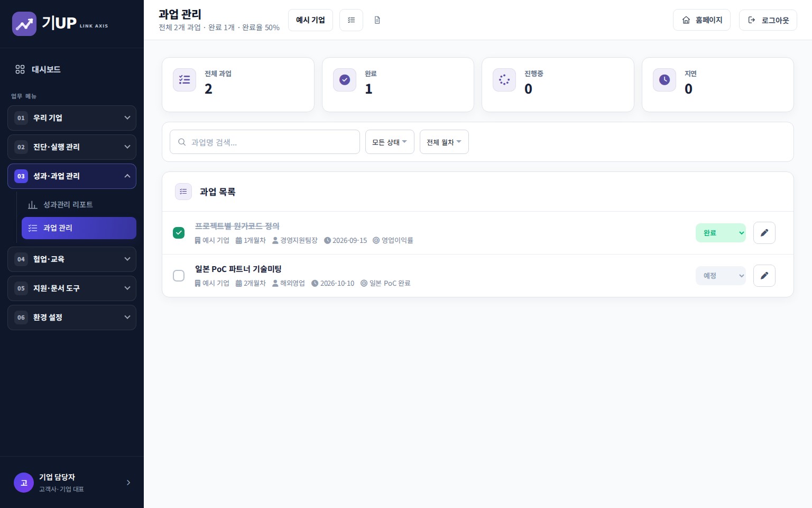The height and width of the screenshot is (508, 812).
Task: Click the 전체 과업 checklist icon
Action: [x=184, y=80]
